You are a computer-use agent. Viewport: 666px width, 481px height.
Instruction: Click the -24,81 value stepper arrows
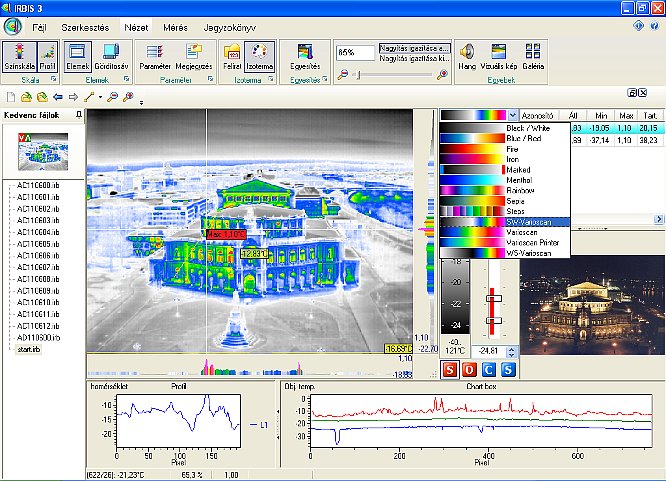click(x=511, y=351)
